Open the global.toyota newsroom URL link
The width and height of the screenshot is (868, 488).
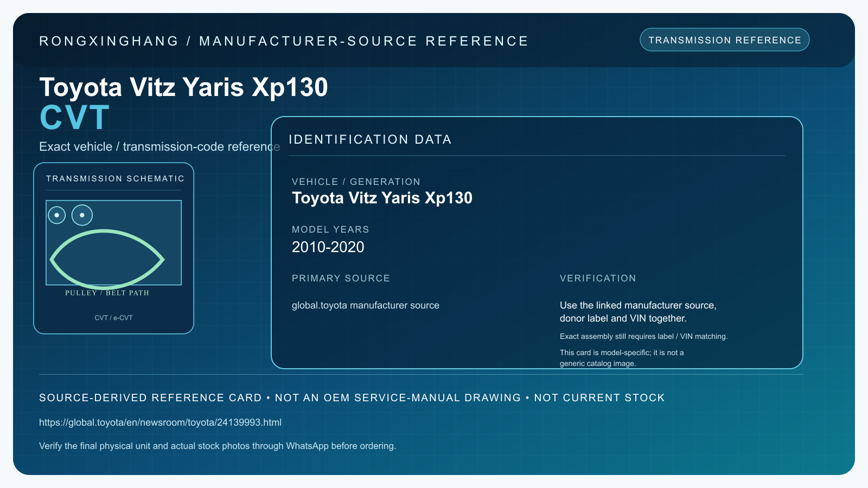[161, 422]
